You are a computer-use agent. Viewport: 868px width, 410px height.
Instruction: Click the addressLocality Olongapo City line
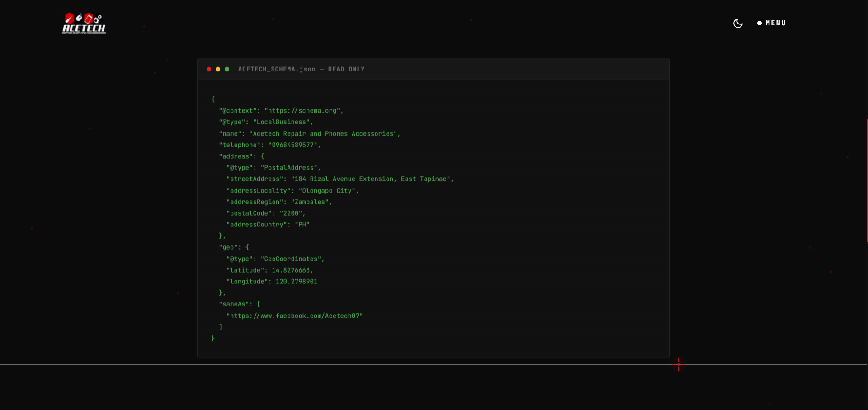(292, 191)
